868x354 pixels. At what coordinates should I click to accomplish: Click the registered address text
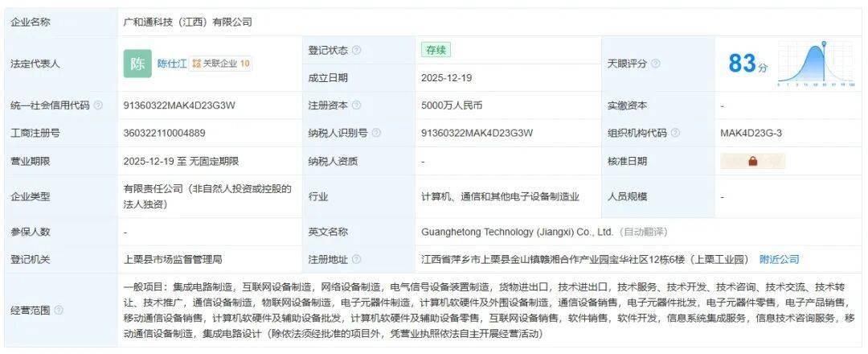585,259
